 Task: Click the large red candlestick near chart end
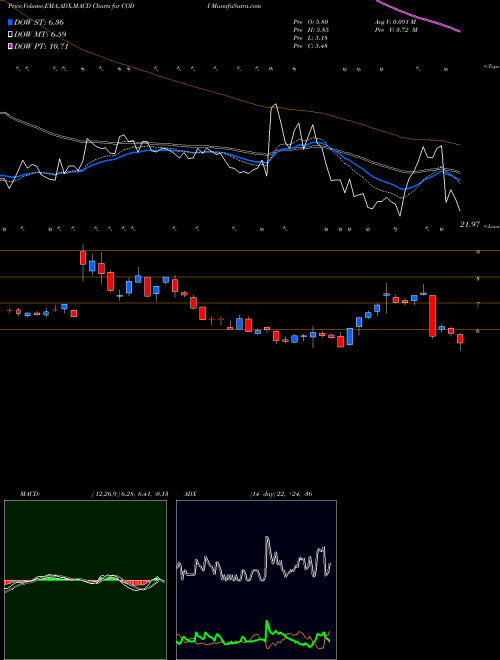tap(432, 316)
